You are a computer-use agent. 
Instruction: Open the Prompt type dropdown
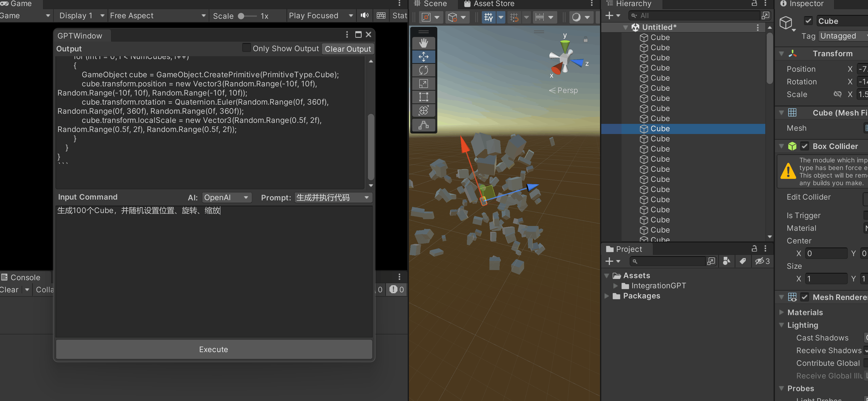[333, 197]
